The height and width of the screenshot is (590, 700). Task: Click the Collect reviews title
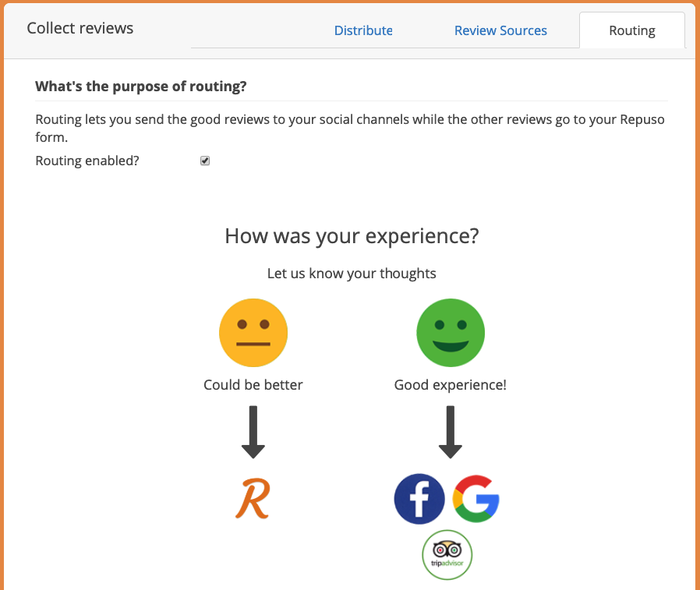(x=80, y=28)
